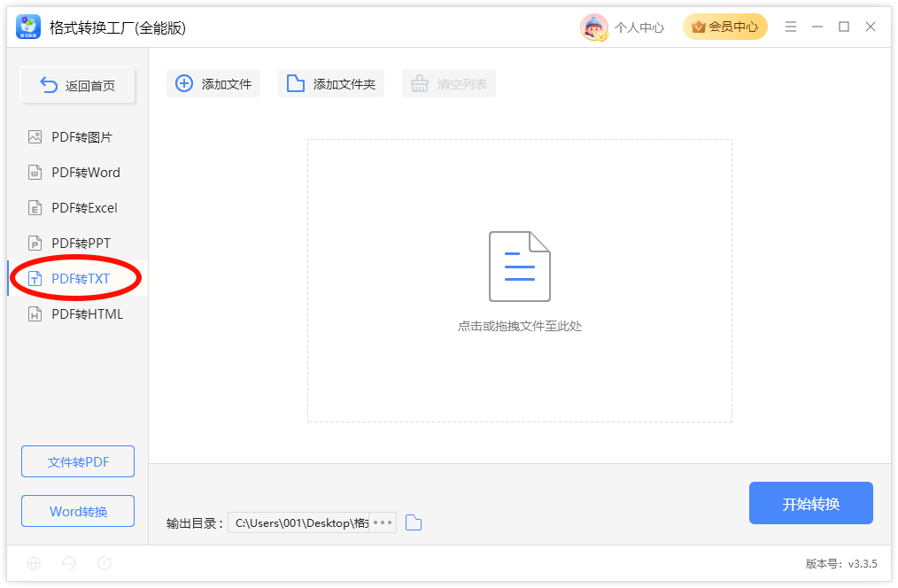This screenshot has width=898, height=588.
Task: Click the PDF转PPT slide icon
Action: click(x=35, y=244)
